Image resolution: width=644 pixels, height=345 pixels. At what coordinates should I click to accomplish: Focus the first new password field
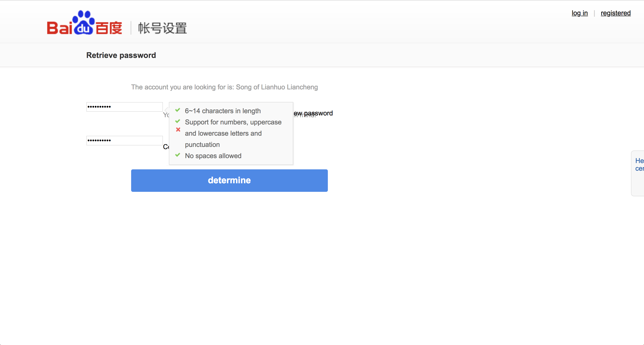click(124, 107)
